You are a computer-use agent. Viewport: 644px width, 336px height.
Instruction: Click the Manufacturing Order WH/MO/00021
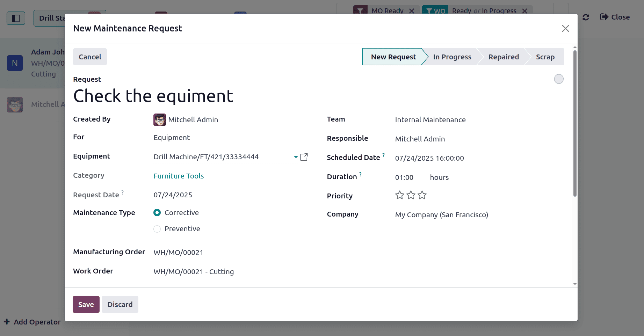pyautogui.click(x=178, y=253)
